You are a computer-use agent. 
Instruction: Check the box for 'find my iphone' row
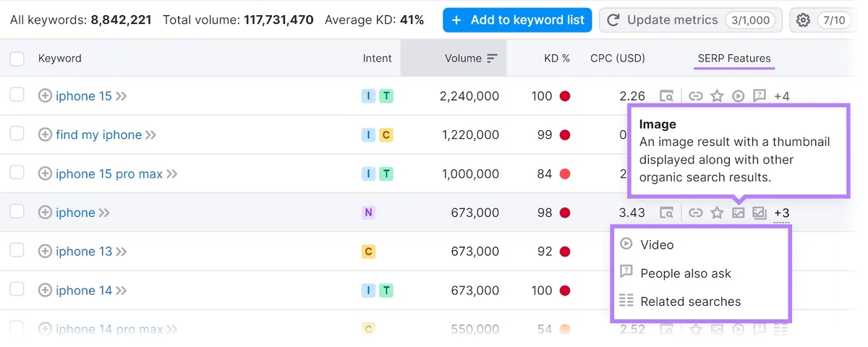(x=17, y=134)
